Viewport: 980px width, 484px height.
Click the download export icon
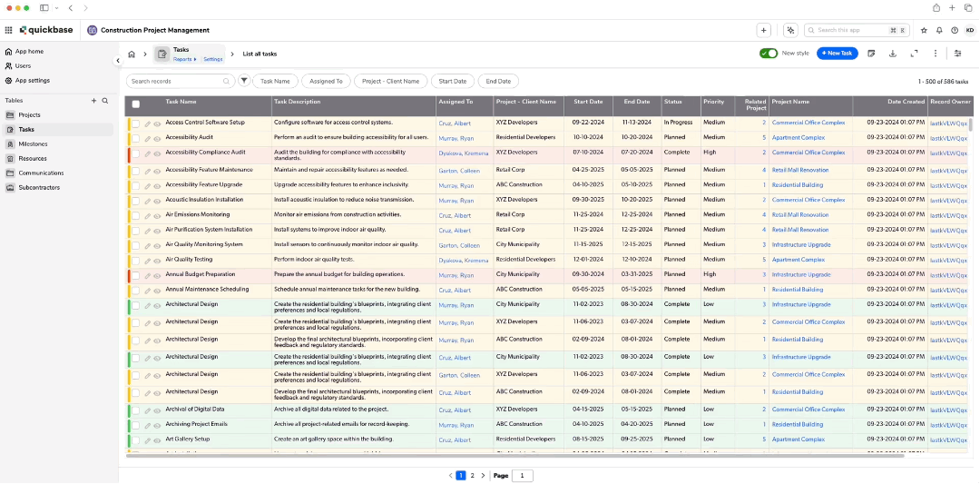coord(893,54)
